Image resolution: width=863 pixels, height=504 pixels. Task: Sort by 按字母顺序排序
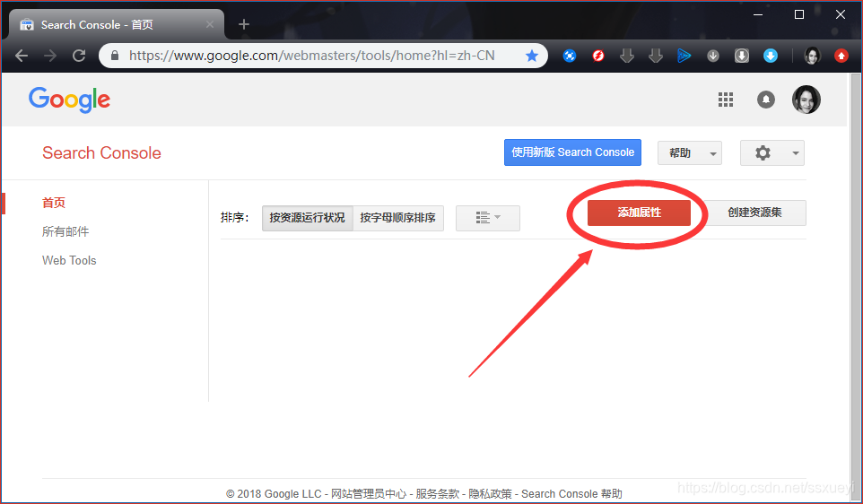coord(398,218)
